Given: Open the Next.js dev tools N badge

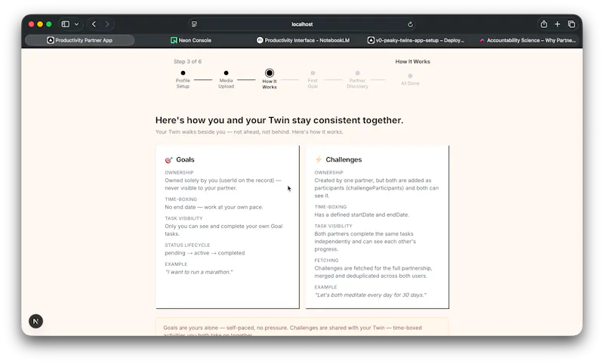Looking at the screenshot, I should tap(35, 321).
